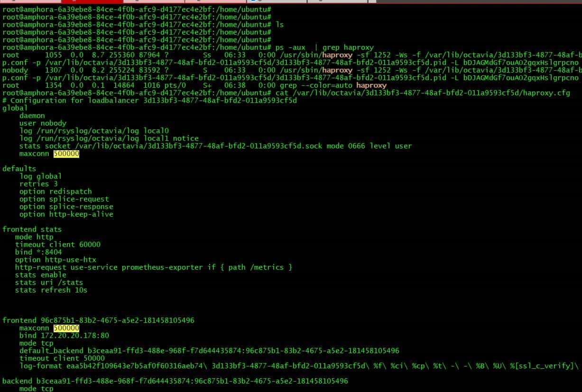Click the 'log /run/rsyslog/octavia/log local0' line
This screenshot has width=582, height=392.
coord(94,131)
